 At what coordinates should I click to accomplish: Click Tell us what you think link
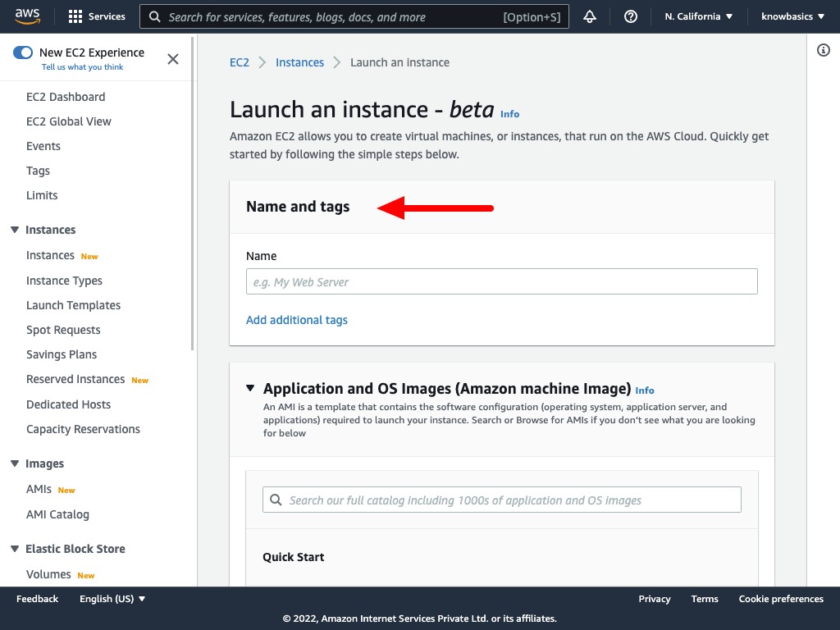coord(83,67)
